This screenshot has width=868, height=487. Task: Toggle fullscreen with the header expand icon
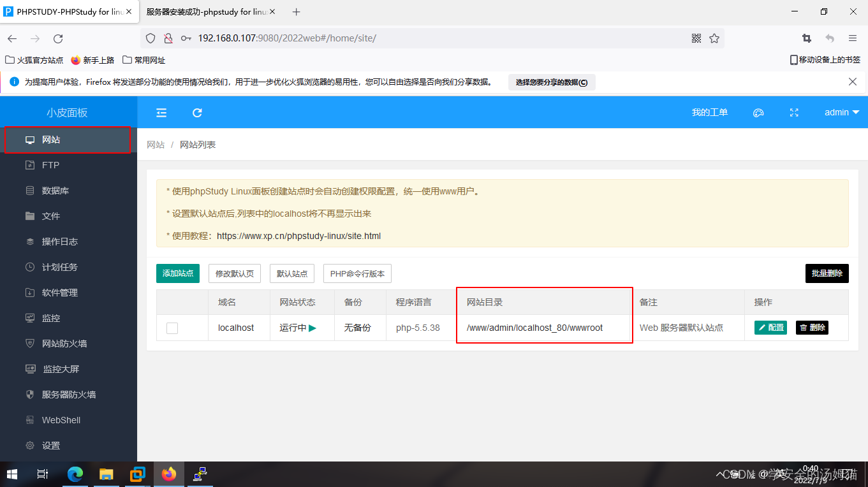click(x=794, y=113)
